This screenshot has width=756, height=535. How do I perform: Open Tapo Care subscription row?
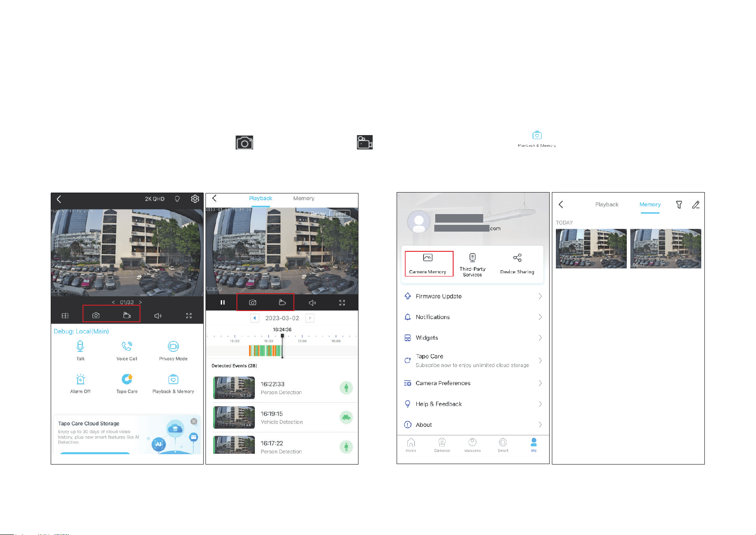[x=473, y=360]
